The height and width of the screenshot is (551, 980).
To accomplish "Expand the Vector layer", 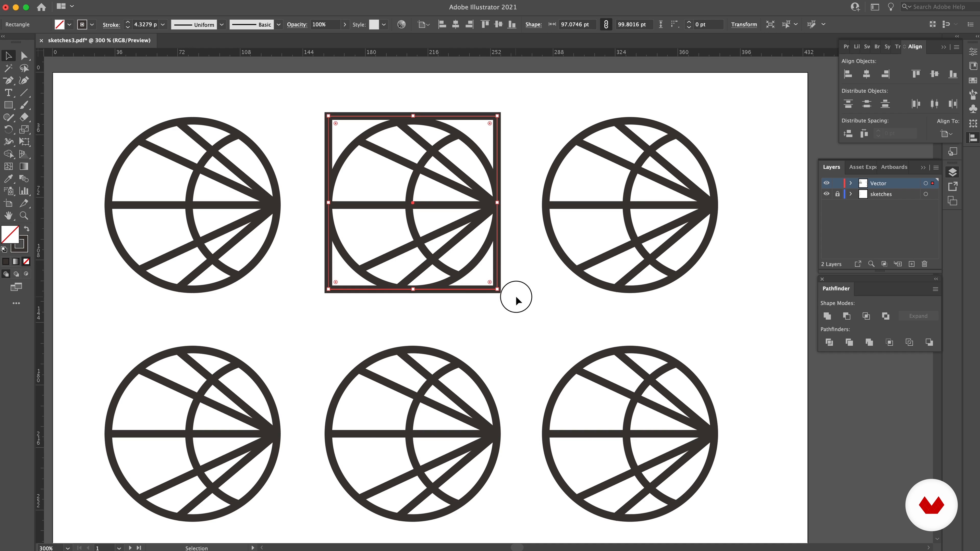I will pyautogui.click(x=851, y=183).
